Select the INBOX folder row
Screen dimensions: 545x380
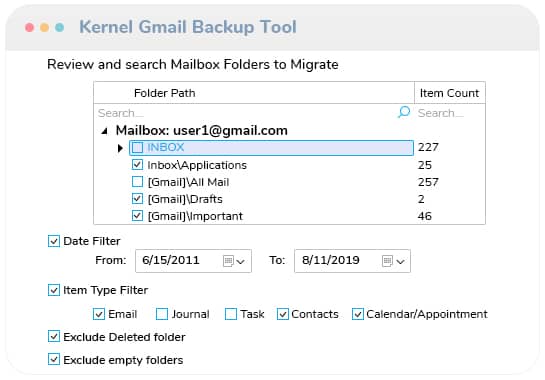tap(271, 148)
